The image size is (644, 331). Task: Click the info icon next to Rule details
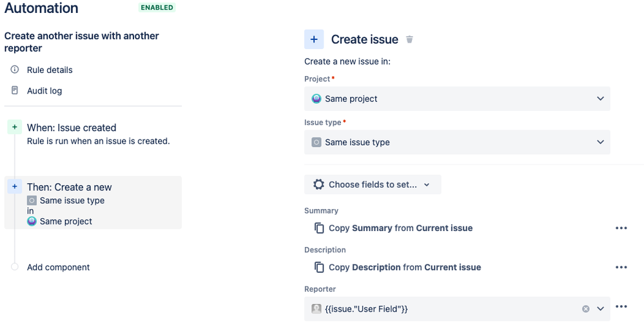click(x=15, y=70)
